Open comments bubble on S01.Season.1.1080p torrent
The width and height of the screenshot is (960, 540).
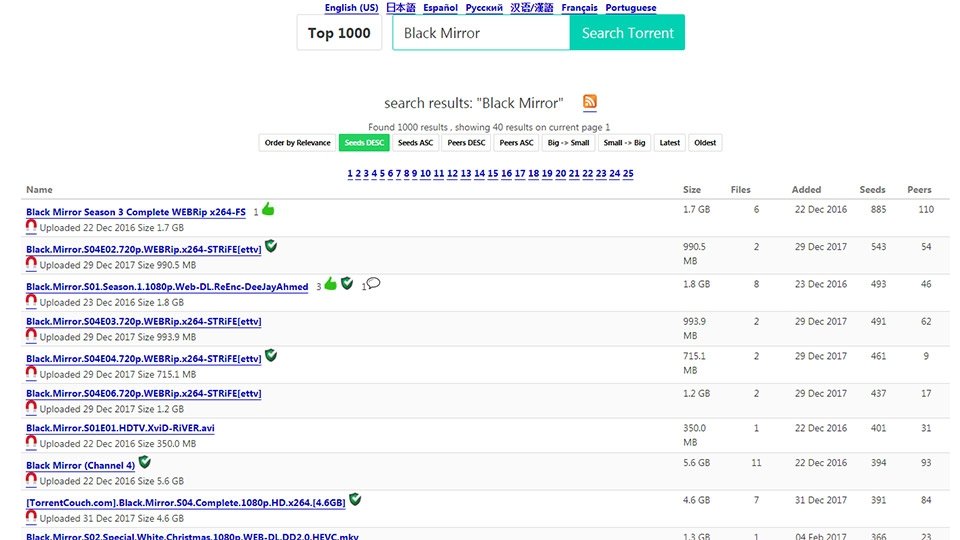pyautogui.click(x=373, y=283)
